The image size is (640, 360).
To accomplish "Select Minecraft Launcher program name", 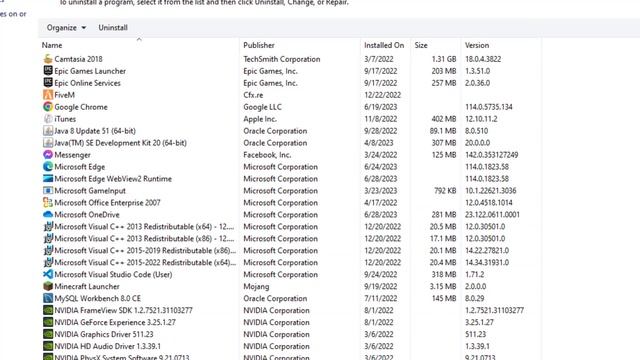I will point(87,286).
